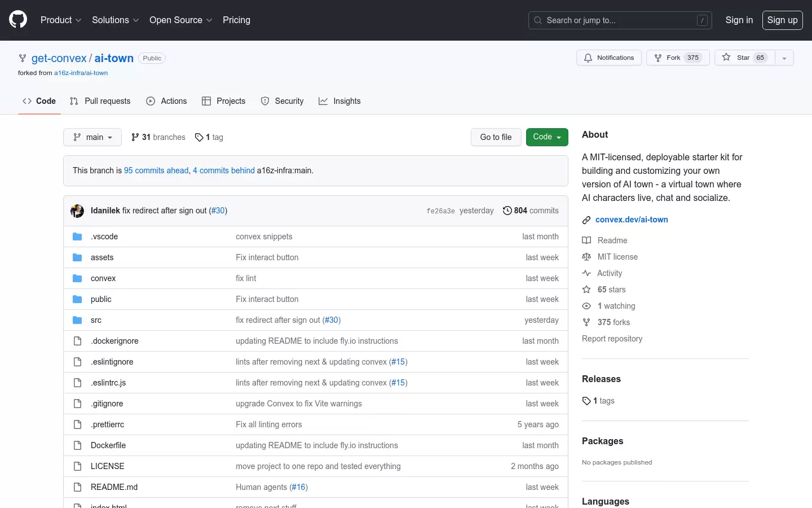Open the Insights tab
The image size is (812, 508).
(339, 101)
